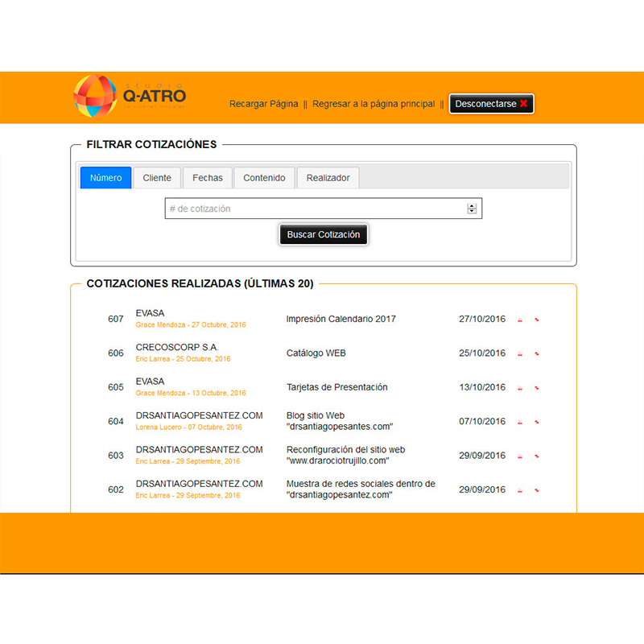Click the left red icon for quotation 606
This screenshot has height=644, width=644.
[520, 353]
